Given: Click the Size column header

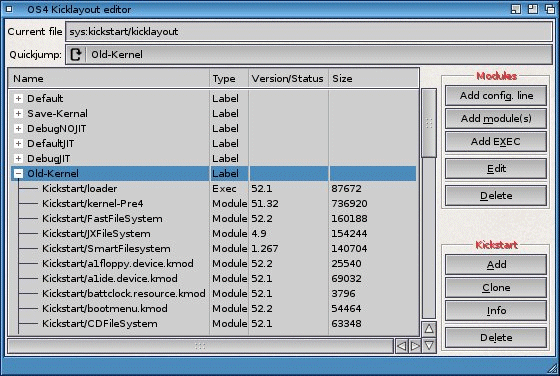Looking at the screenshot, I should point(374,79).
